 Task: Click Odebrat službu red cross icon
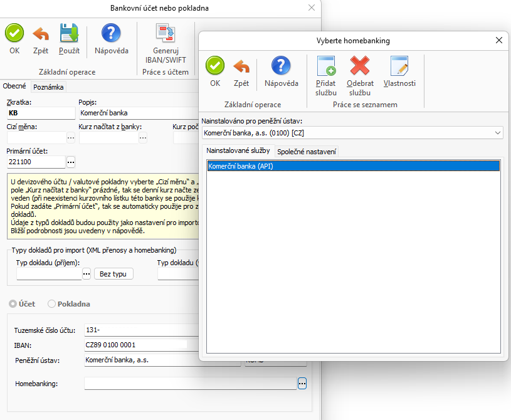pos(360,66)
